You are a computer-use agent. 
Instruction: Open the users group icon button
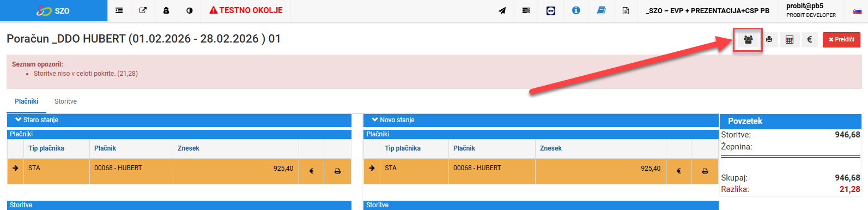click(748, 40)
